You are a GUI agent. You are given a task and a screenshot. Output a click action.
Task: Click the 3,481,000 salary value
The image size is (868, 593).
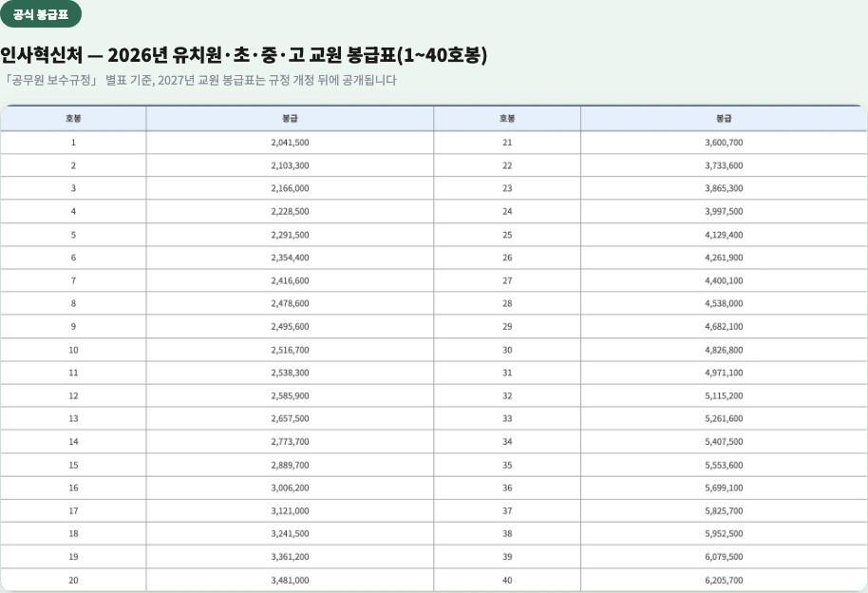point(290,581)
